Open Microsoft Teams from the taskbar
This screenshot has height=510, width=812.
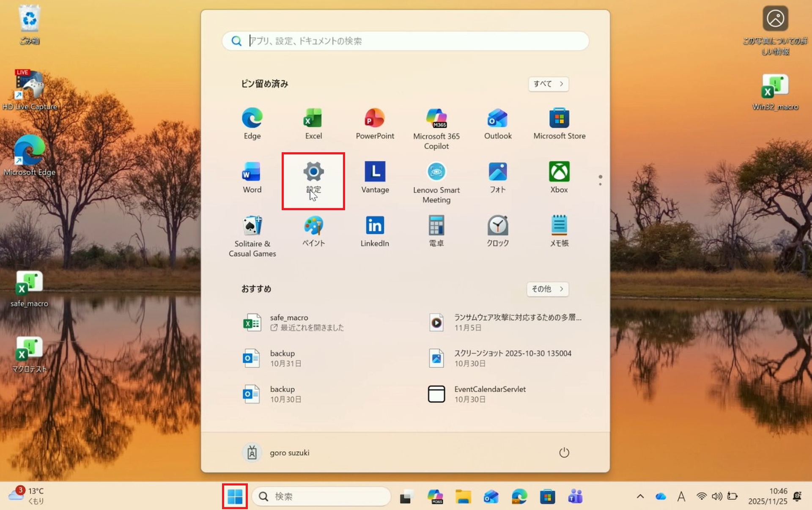pyautogui.click(x=575, y=496)
